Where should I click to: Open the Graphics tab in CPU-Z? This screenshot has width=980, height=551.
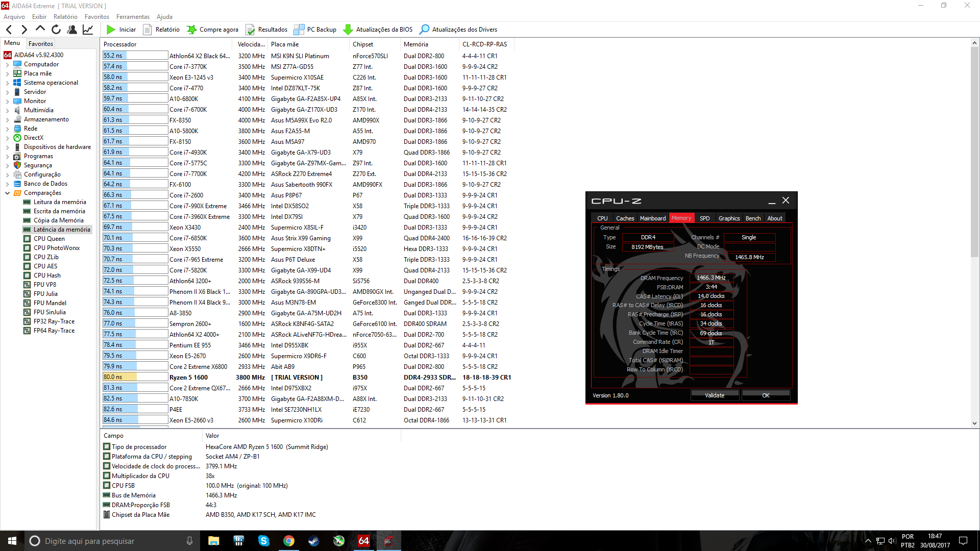729,218
